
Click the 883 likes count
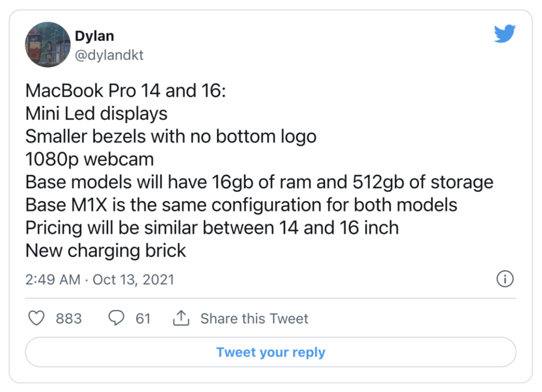[69, 319]
